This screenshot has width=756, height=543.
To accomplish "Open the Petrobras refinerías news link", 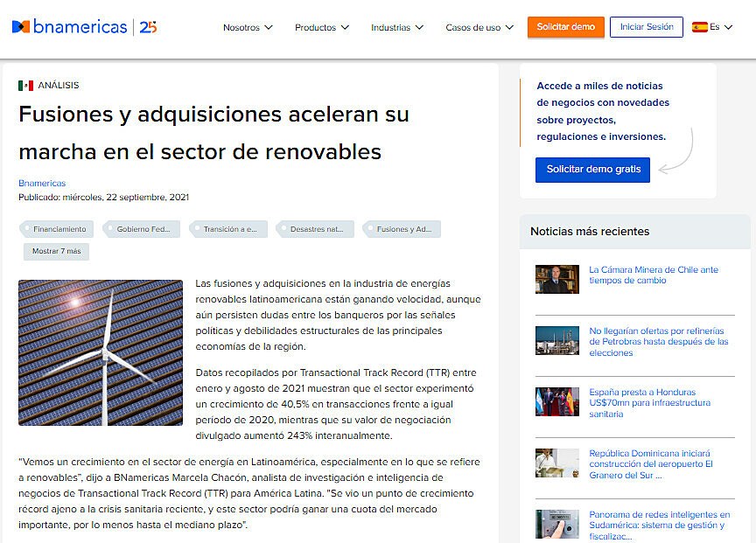I will point(659,342).
